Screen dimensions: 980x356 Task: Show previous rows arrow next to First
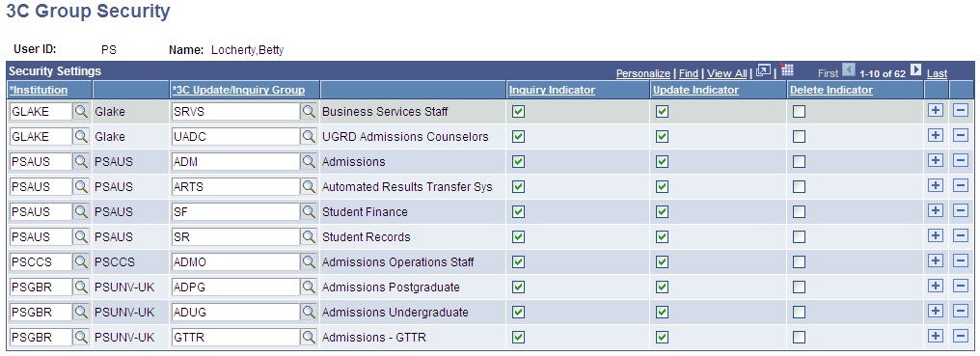(848, 70)
